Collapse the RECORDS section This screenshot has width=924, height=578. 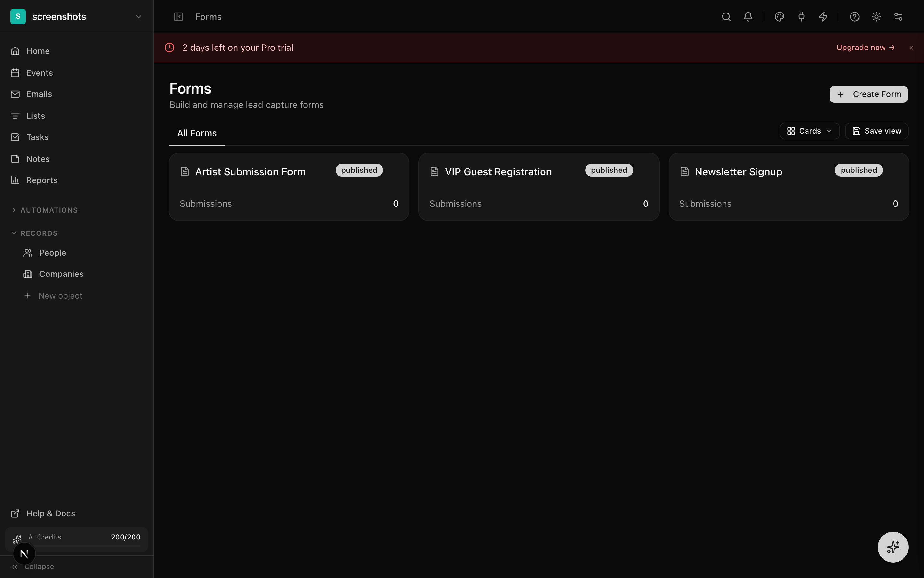(34, 233)
